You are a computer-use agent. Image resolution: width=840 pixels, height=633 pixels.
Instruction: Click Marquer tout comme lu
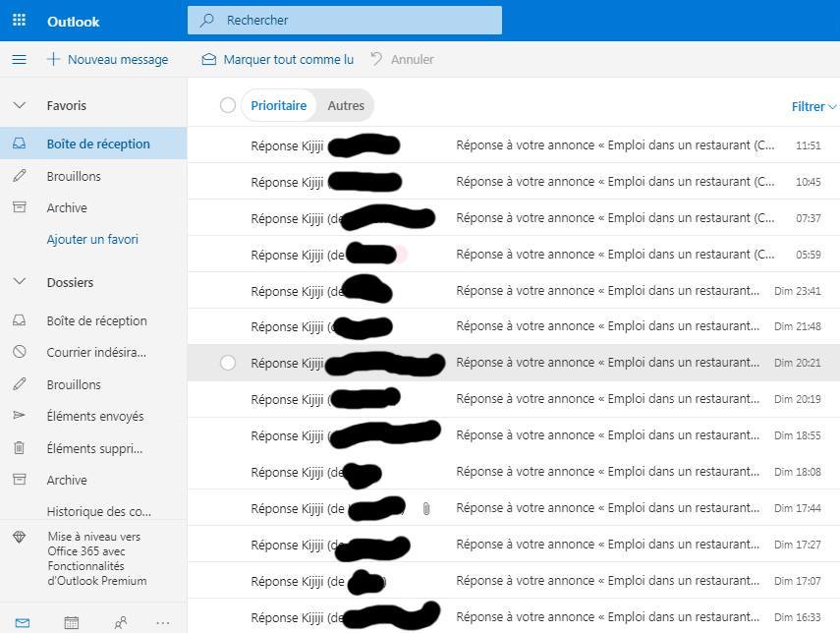(x=277, y=59)
